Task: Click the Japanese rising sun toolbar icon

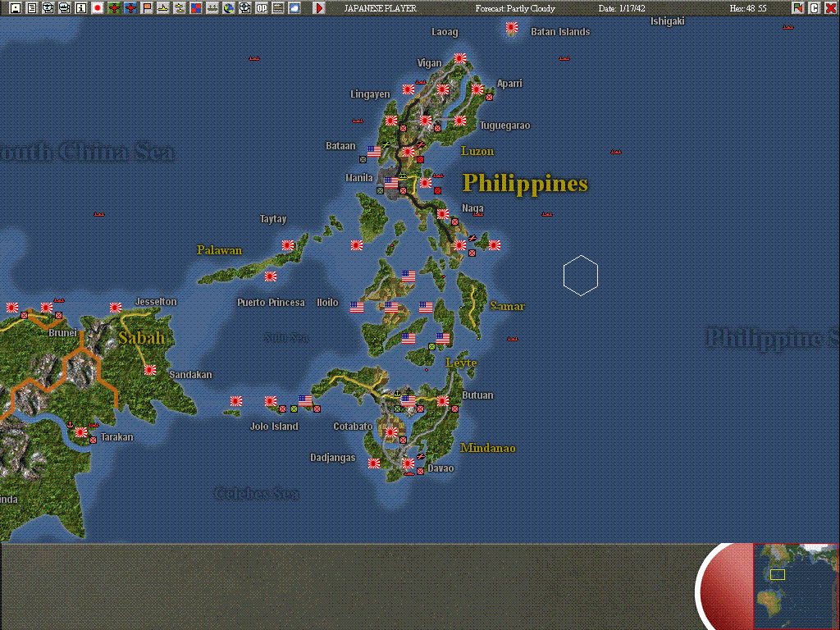Action: [98, 8]
